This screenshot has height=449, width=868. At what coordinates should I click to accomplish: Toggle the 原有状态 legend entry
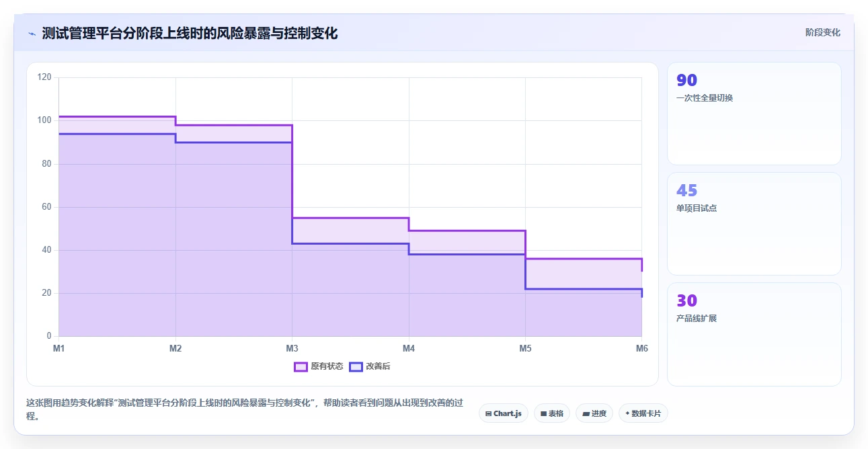click(x=319, y=366)
